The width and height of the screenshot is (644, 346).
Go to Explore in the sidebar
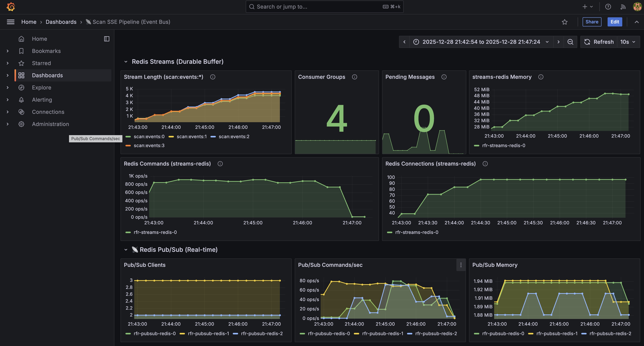click(x=42, y=88)
